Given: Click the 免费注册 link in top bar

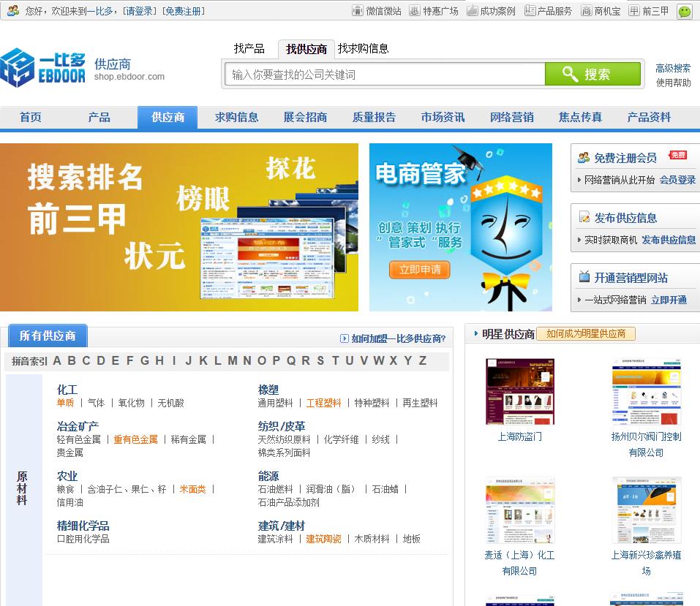Looking at the screenshot, I should tap(184, 11).
